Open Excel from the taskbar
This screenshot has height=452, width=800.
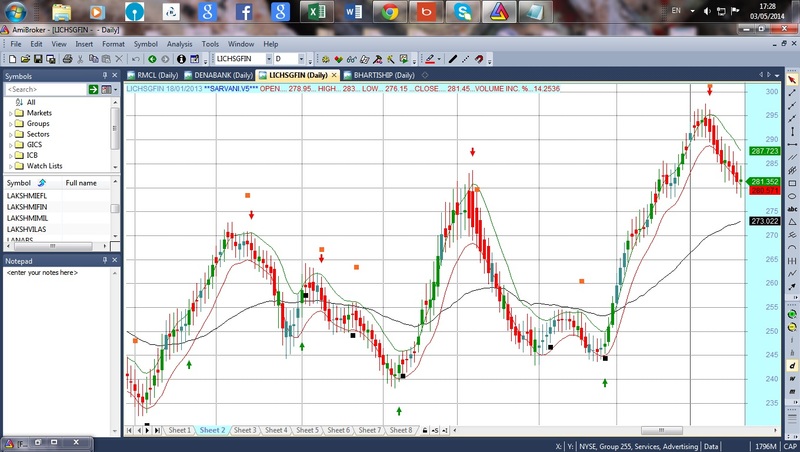(316, 12)
